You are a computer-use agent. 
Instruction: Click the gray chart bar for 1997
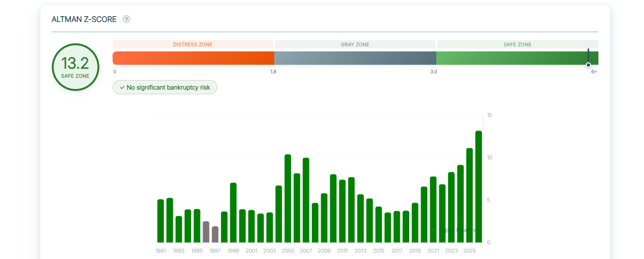pos(215,234)
